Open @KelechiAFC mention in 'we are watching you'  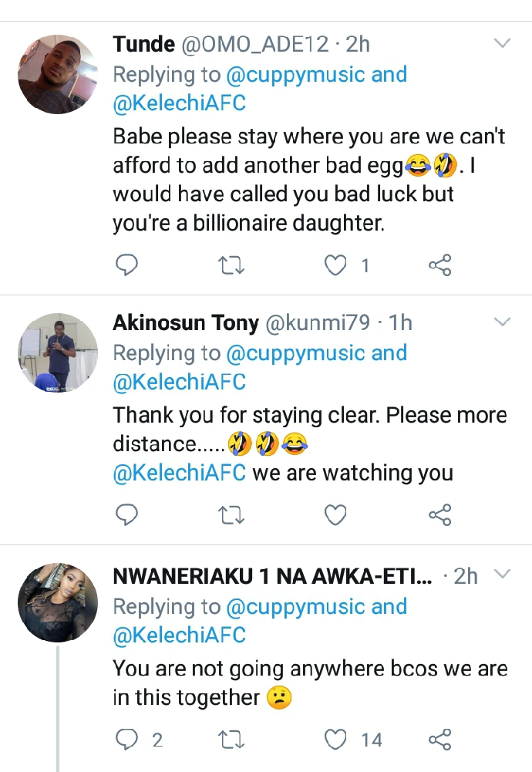(x=180, y=473)
